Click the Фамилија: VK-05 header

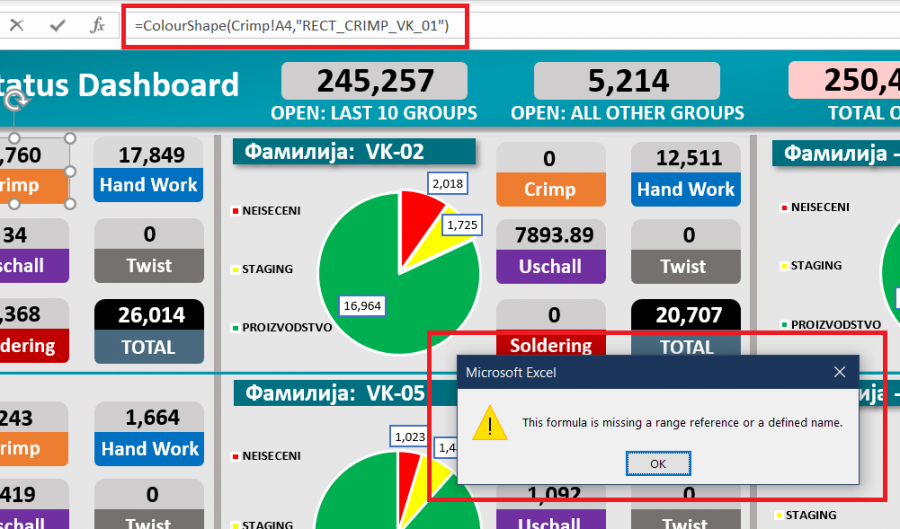[x=344, y=393]
